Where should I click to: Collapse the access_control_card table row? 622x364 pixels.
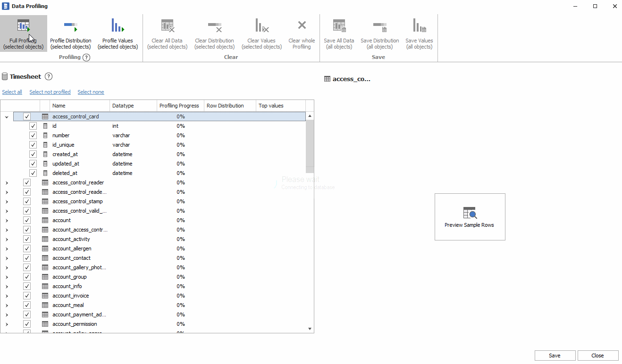[7, 116]
